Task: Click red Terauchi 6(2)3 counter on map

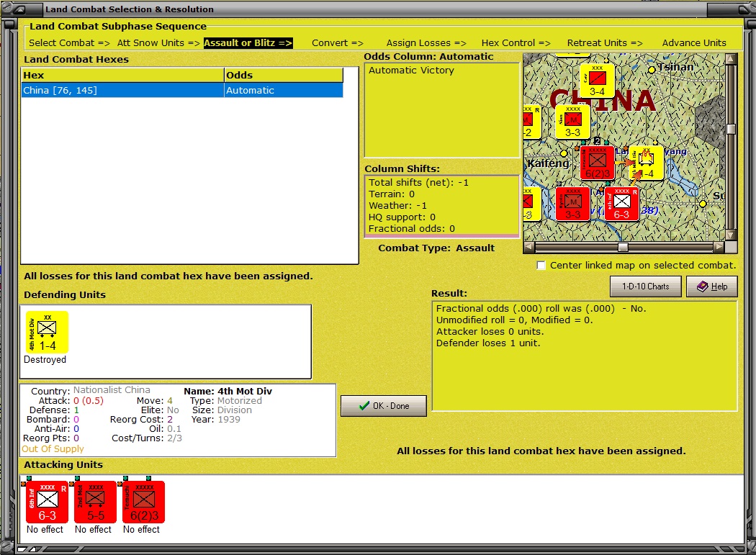Action: pyautogui.click(x=597, y=163)
